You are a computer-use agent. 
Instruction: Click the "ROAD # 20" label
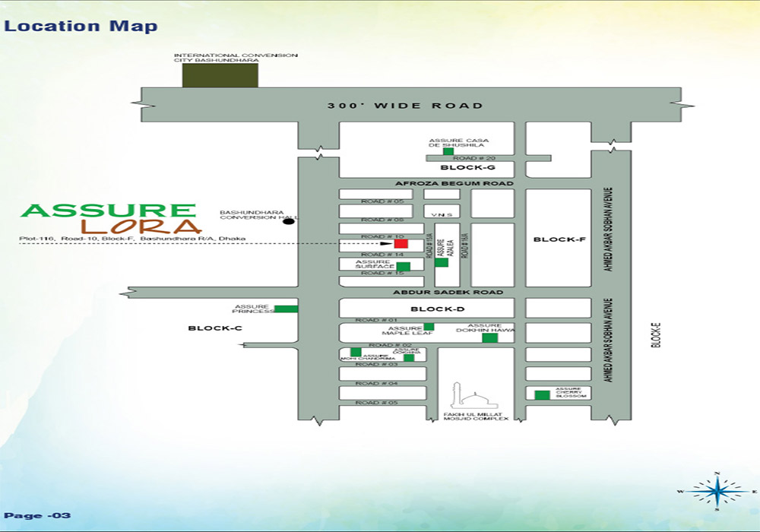(x=473, y=158)
